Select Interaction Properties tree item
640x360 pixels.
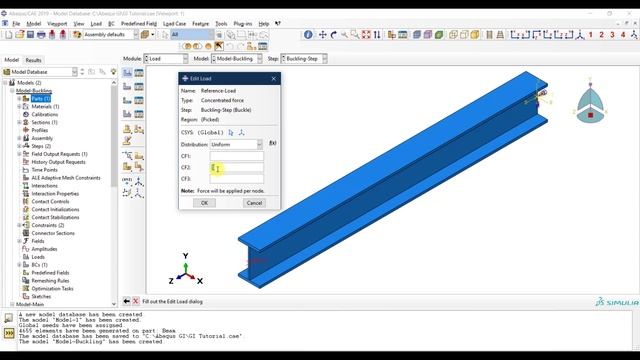point(55,194)
